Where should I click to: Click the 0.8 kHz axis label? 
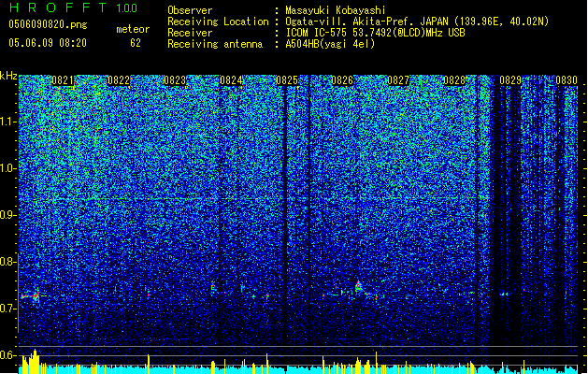7,262
